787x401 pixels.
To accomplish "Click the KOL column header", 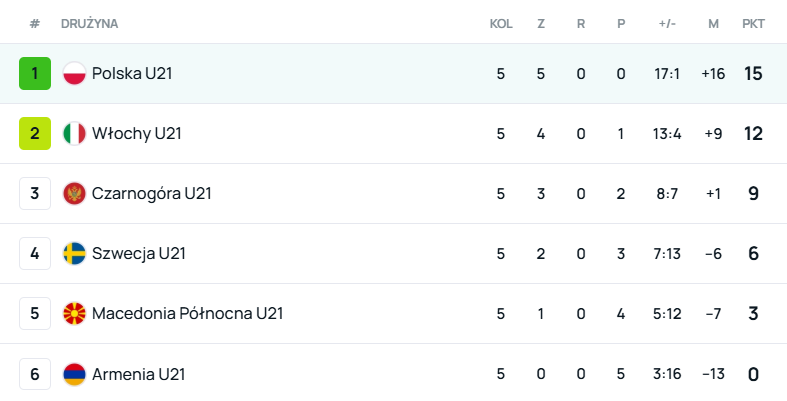I will 500,23.
